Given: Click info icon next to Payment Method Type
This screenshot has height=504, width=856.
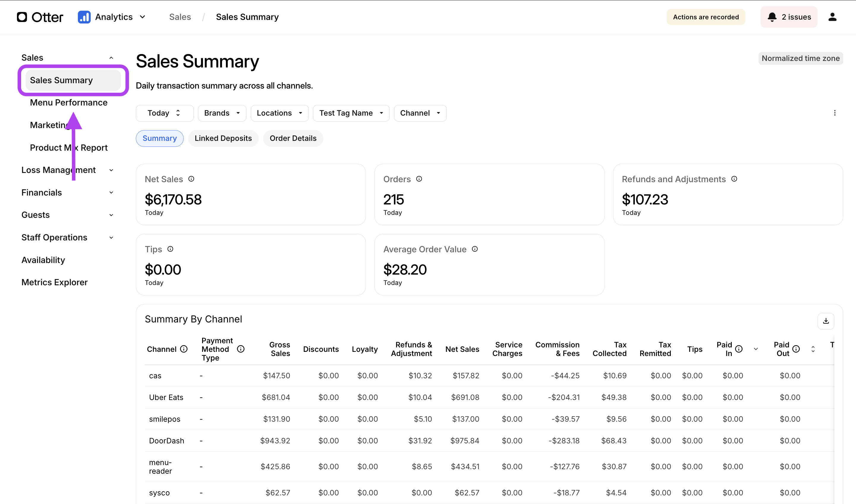Looking at the screenshot, I should pyautogui.click(x=240, y=349).
